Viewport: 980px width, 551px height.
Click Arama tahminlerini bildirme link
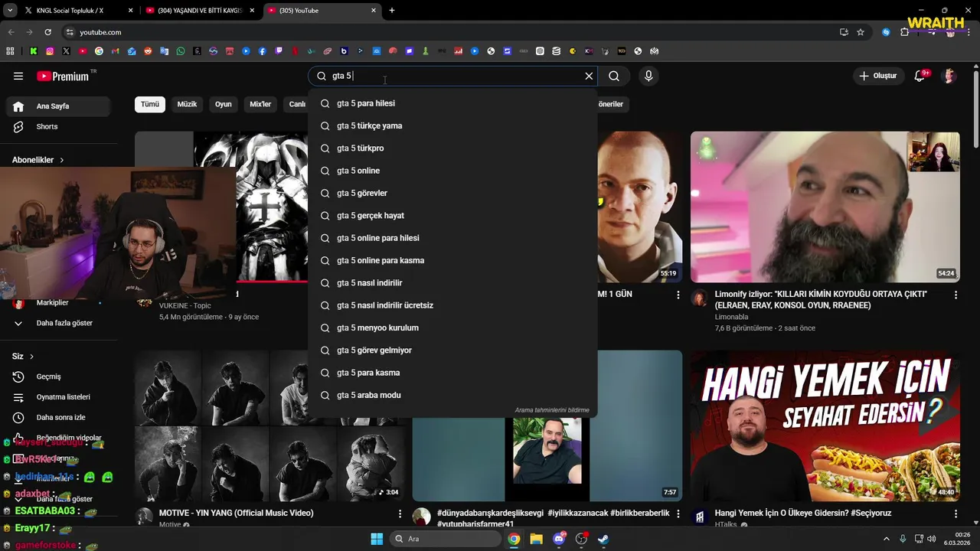[552, 410]
